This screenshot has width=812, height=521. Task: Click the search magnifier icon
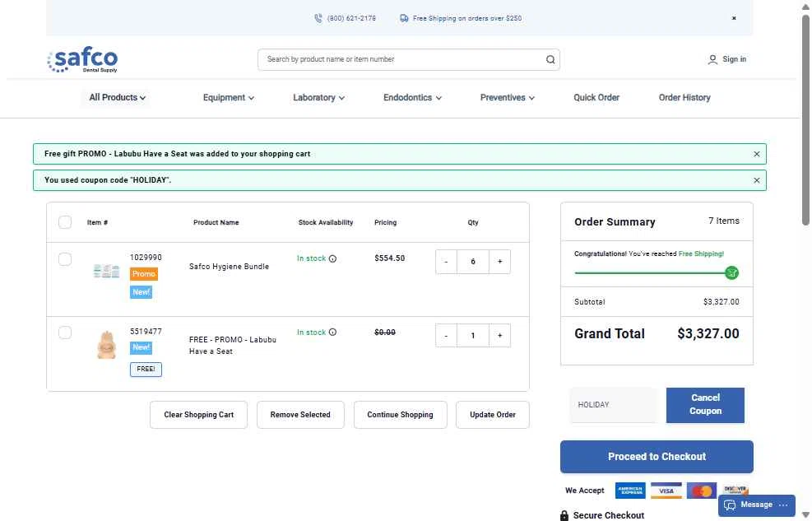550,59
